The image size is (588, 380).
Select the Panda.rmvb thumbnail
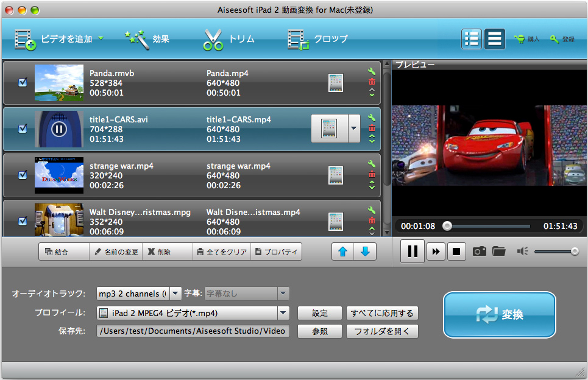coord(59,83)
